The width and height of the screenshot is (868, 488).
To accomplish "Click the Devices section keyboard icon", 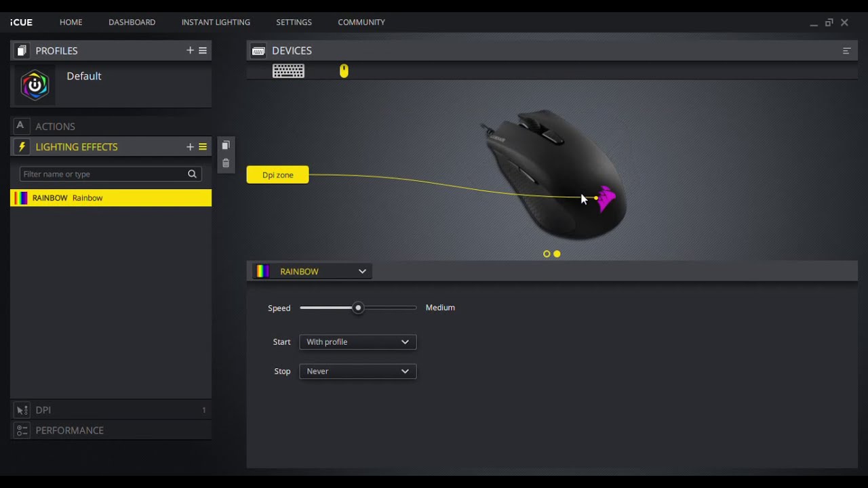I will pos(258,51).
